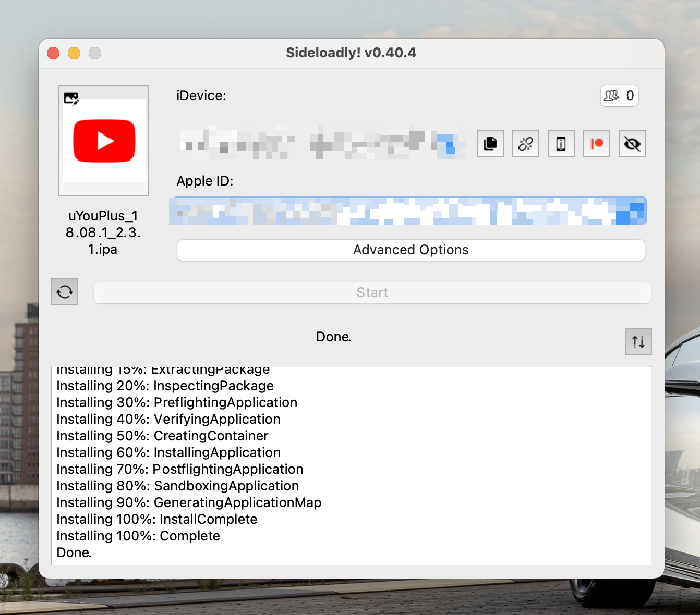Click the Sideloadly! v0.40.4 window title
This screenshot has height=615, width=700.
pos(351,53)
